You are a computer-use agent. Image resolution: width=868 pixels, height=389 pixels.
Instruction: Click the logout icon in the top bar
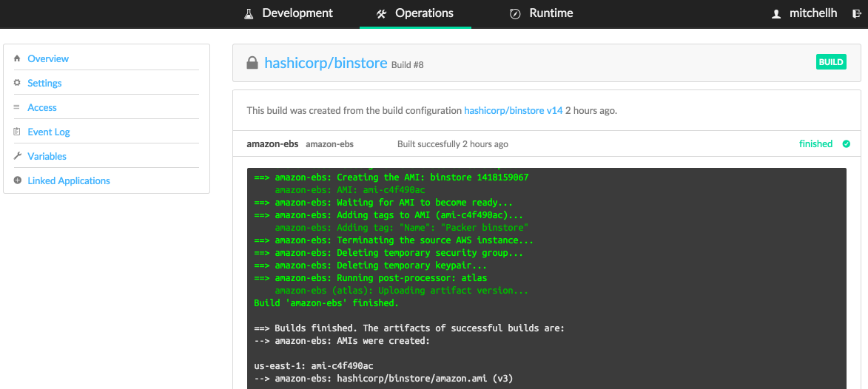(856, 14)
